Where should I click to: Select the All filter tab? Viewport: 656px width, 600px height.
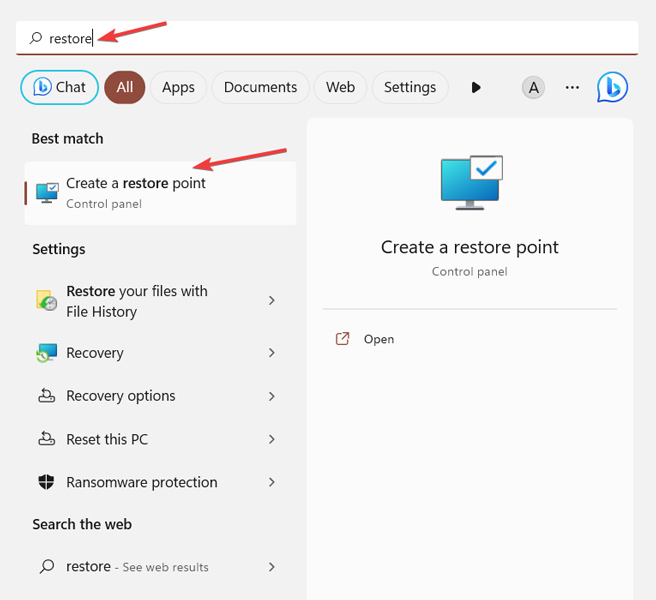(125, 87)
